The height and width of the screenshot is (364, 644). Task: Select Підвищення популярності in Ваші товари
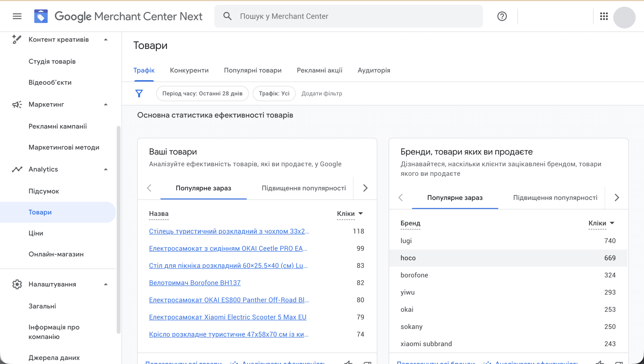click(x=304, y=188)
